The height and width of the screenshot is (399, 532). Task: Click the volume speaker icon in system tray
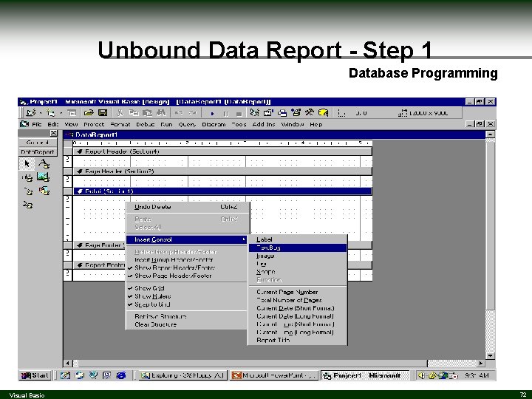[422, 375]
